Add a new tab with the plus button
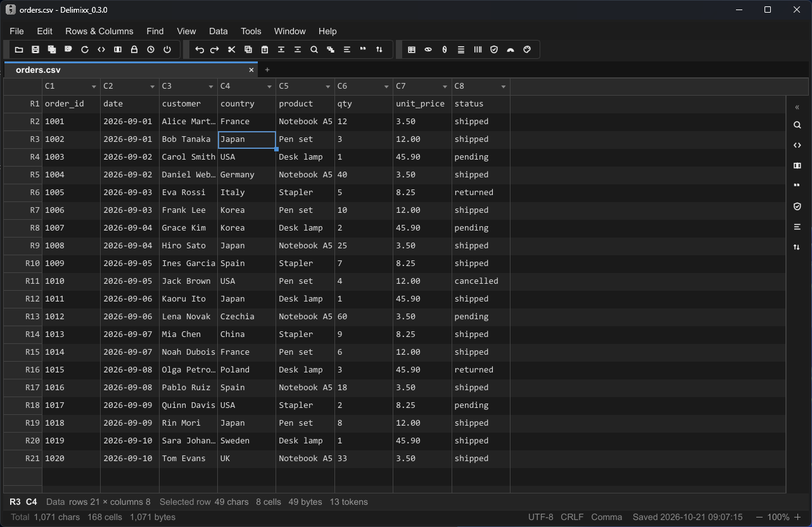Image resolution: width=812 pixels, height=527 pixels. point(267,70)
